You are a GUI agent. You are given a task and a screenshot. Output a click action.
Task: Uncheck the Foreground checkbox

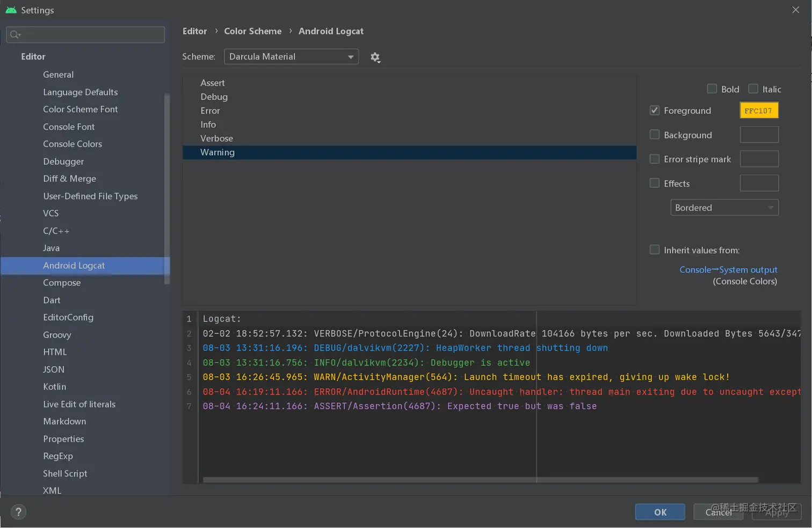pyautogui.click(x=655, y=111)
